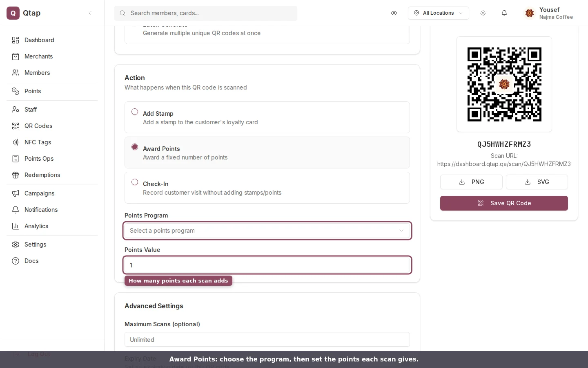The width and height of the screenshot is (588, 368).
Task: Open header notifications bell
Action: click(x=504, y=13)
